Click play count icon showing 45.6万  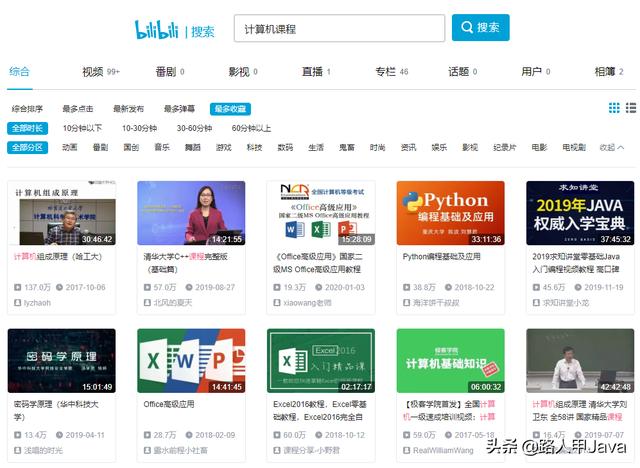pyautogui.click(x=536, y=287)
